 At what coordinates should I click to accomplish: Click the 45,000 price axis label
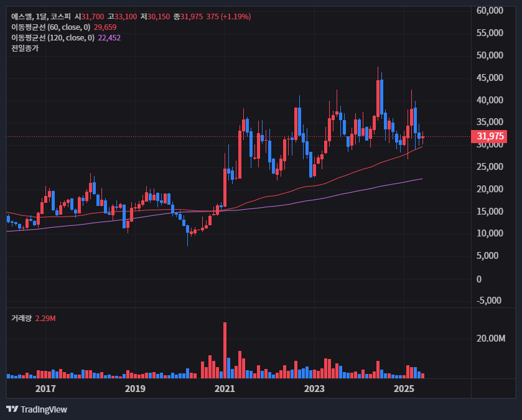pos(490,77)
